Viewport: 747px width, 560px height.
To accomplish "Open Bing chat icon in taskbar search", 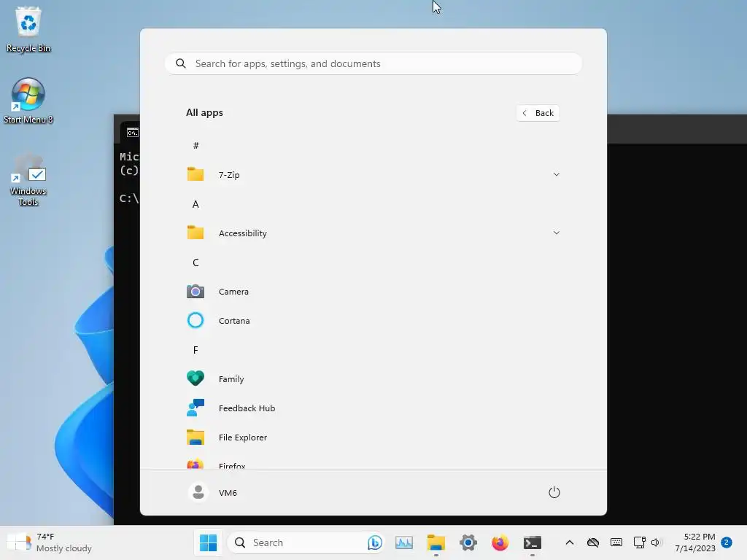I will [x=374, y=542].
